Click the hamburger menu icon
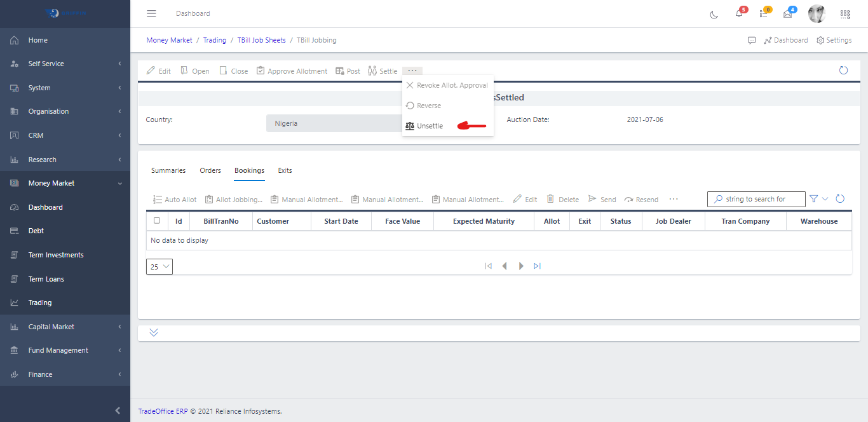Image resolution: width=868 pixels, height=422 pixels. (151, 13)
